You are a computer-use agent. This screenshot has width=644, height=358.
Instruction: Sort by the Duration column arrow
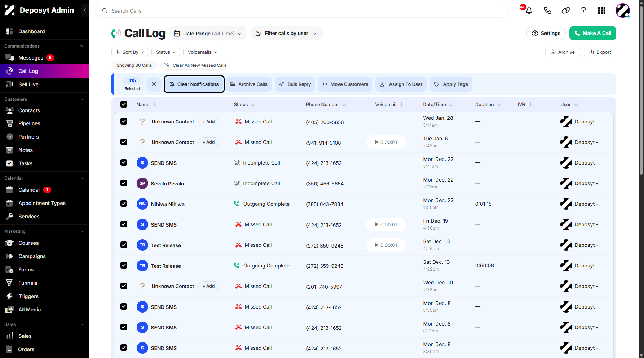coord(499,105)
